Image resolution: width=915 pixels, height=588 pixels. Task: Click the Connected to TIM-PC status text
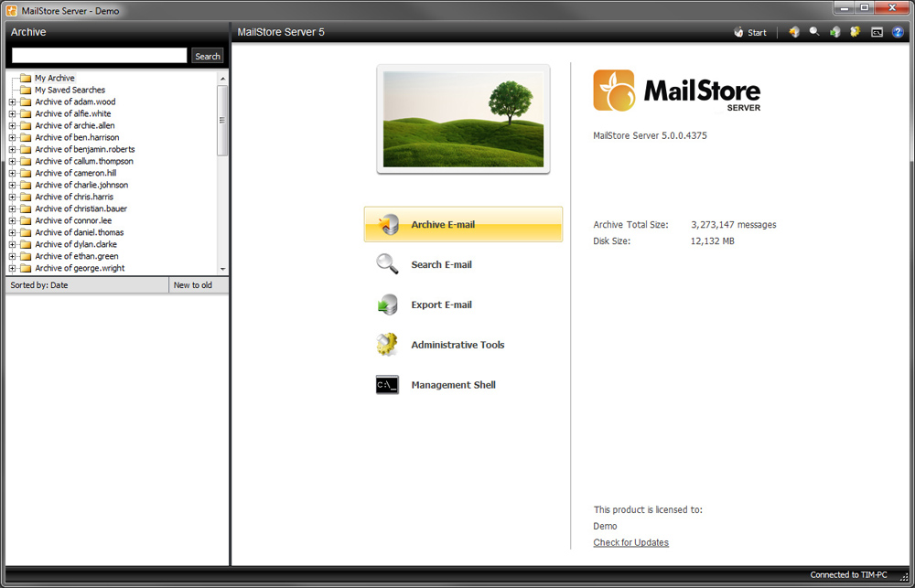tap(848, 575)
